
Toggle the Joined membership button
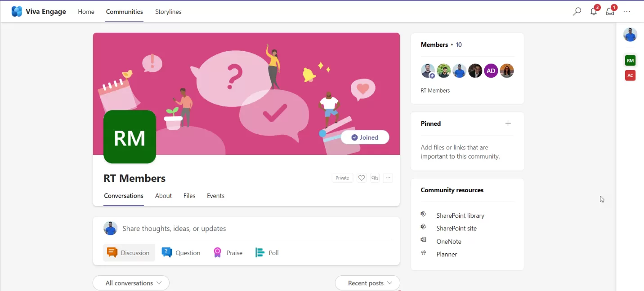(x=365, y=137)
